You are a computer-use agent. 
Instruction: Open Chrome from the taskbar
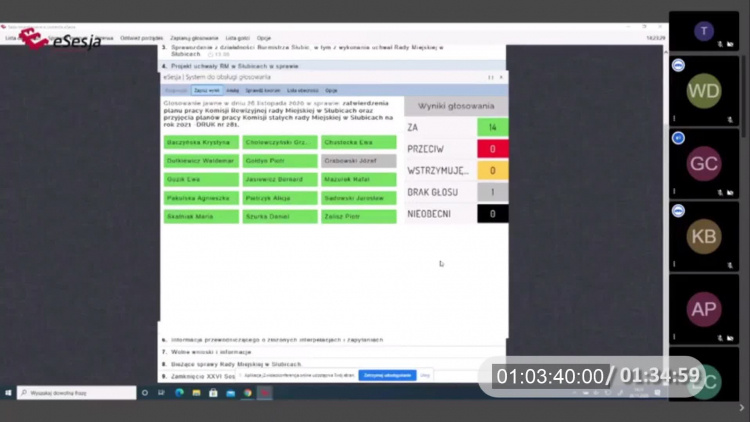click(x=247, y=393)
